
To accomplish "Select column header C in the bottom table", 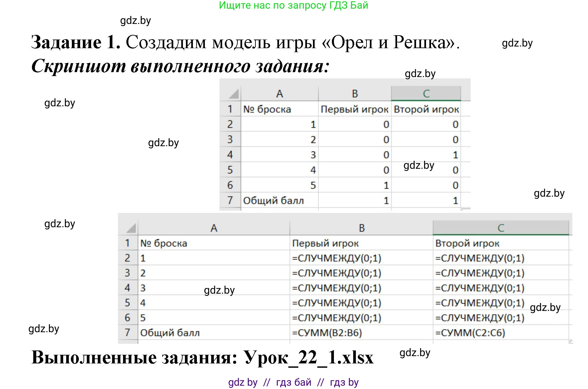I will pos(501,228).
